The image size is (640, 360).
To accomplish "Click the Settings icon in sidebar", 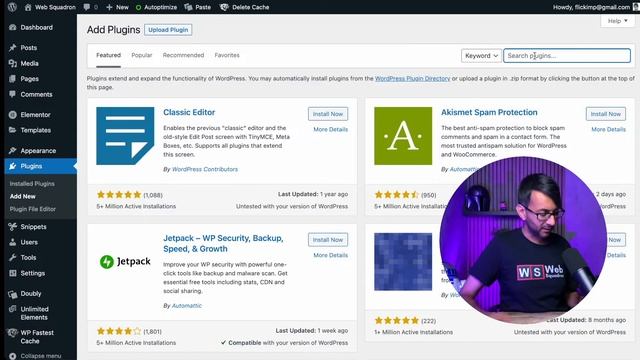I will coord(13,273).
